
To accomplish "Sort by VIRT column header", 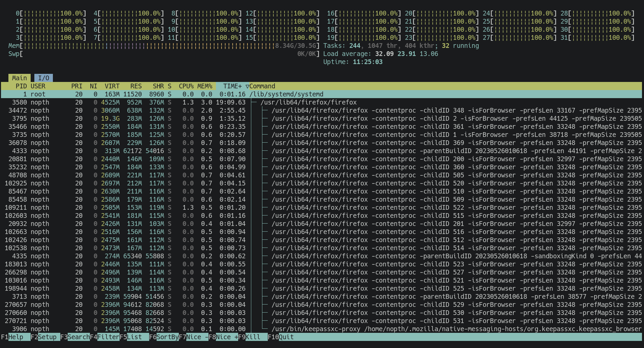I will (112, 86).
